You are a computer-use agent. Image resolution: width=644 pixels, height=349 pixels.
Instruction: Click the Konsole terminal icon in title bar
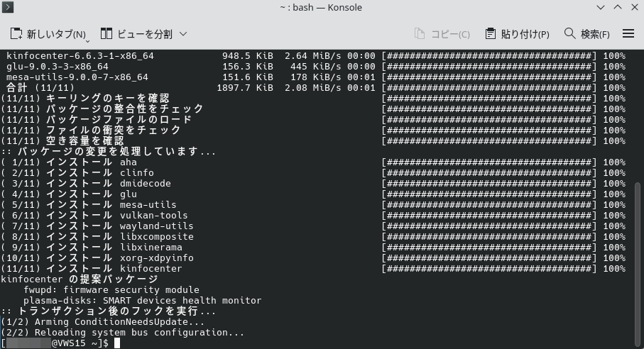[x=10, y=8]
